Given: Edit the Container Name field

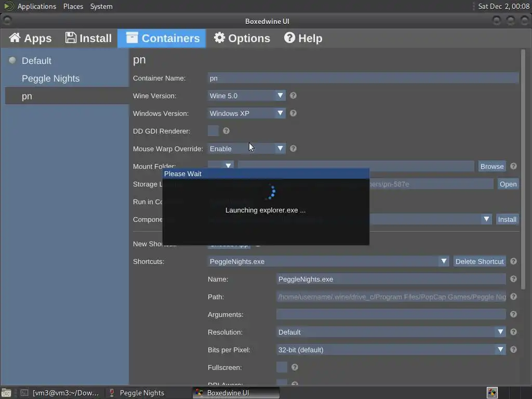Looking at the screenshot, I should [x=363, y=78].
